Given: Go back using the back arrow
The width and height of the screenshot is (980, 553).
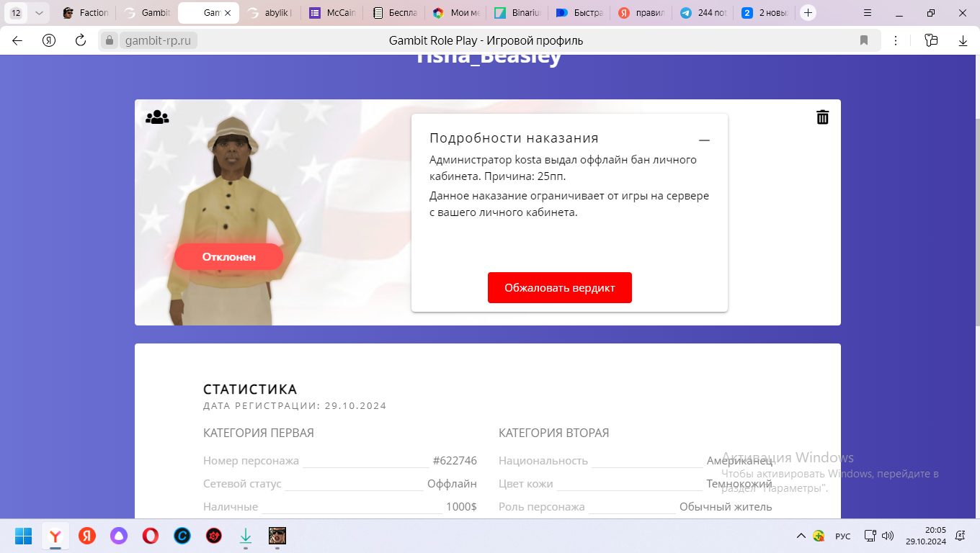Looking at the screenshot, I should point(17,41).
